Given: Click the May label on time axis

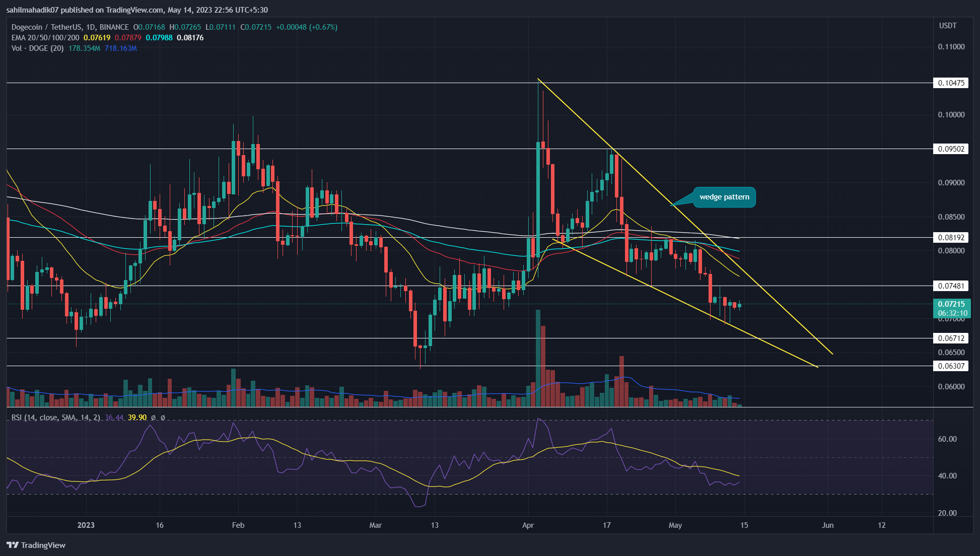Looking at the screenshot, I should point(675,525).
